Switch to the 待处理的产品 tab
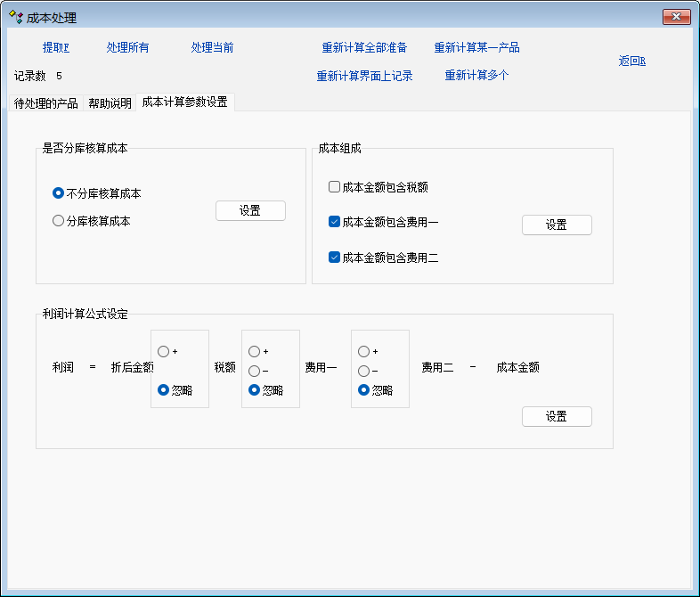 click(x=45, y=103)
